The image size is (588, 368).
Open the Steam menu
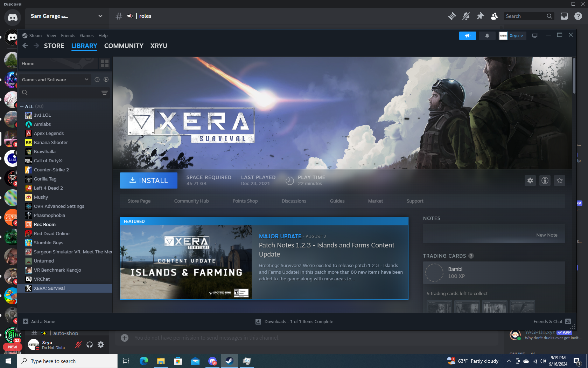35,36
